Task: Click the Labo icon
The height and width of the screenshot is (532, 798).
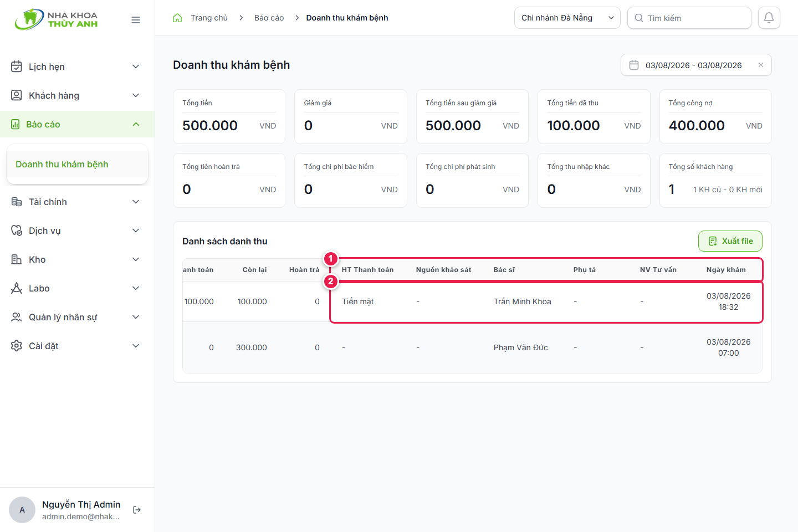Action: (17, 288)
